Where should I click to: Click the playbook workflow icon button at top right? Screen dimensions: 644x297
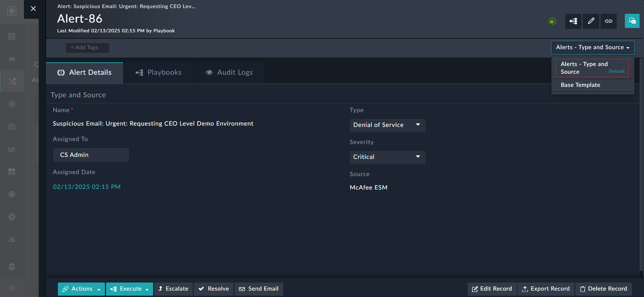[573, 21]
